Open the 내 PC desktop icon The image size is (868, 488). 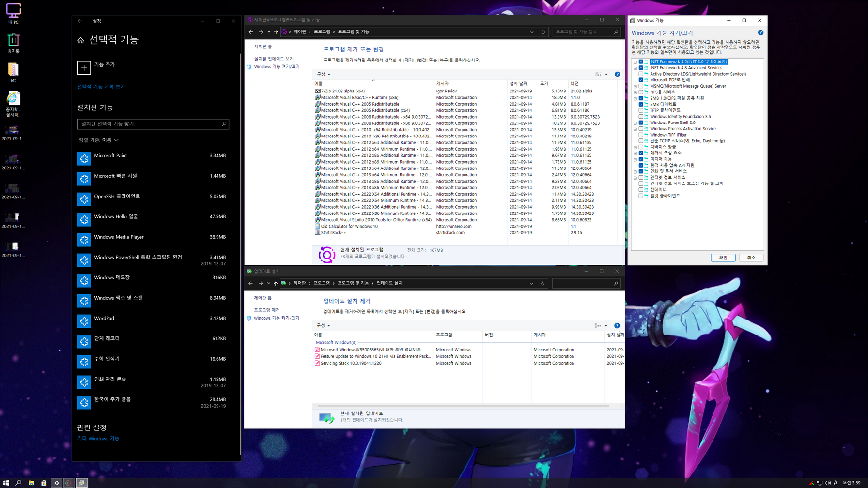pos(14,14)
